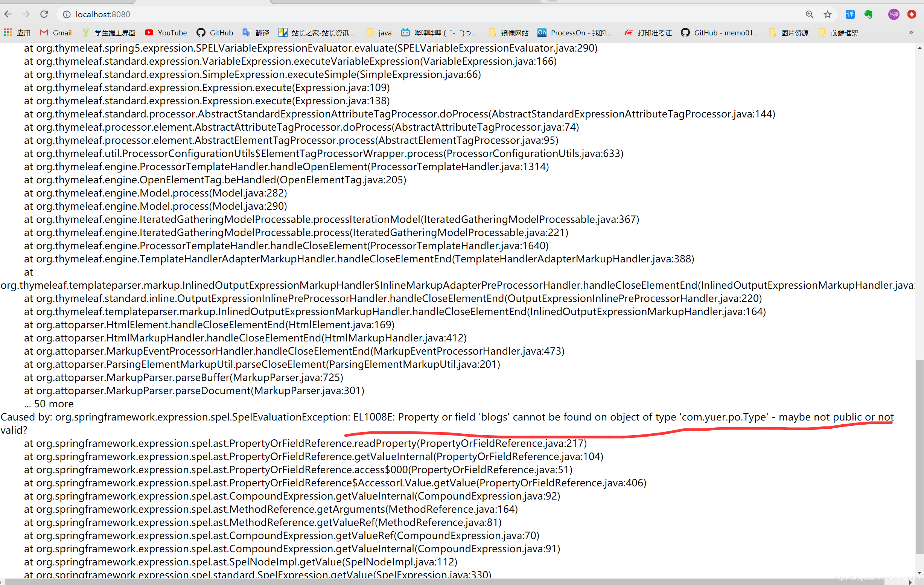Expand the java bookmark folder
Screen dimensions: 924x585
379,33
